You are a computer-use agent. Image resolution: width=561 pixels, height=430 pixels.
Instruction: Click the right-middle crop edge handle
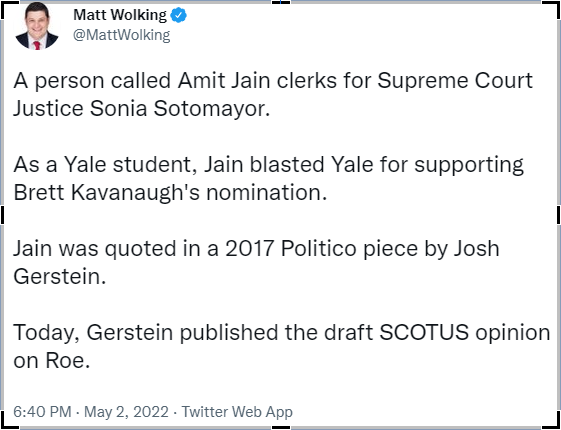point(558,215)
